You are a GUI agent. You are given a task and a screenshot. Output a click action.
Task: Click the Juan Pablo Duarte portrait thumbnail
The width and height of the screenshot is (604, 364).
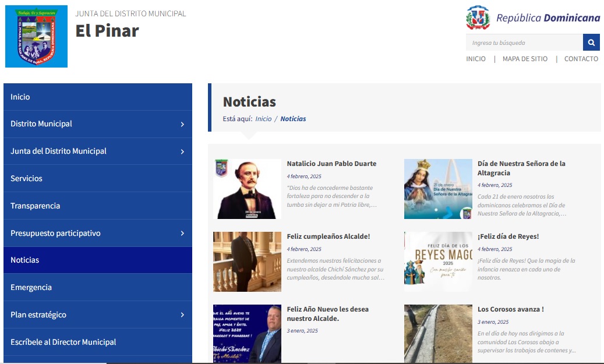point(247,189)
